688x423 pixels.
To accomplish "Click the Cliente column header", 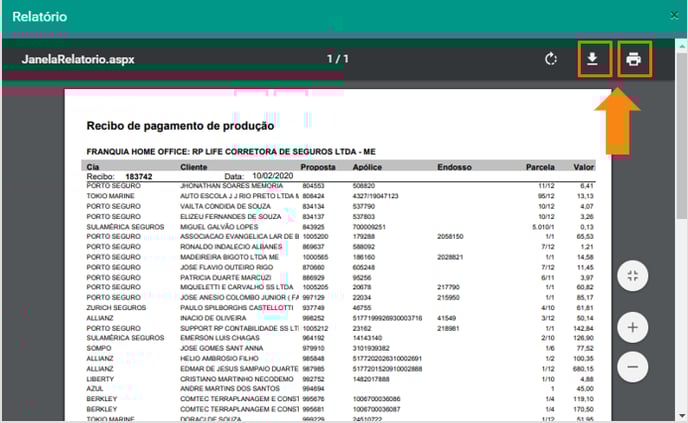I will pos(194,167).
